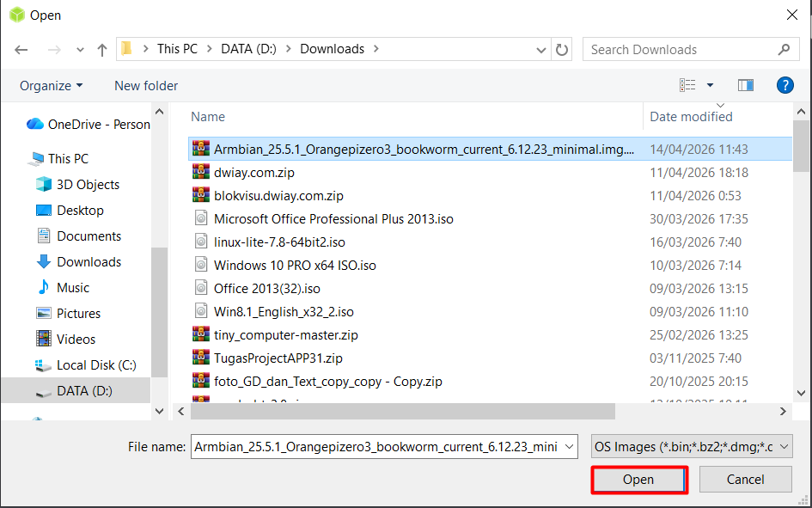Select the 3D Objects folder icon

44,185
